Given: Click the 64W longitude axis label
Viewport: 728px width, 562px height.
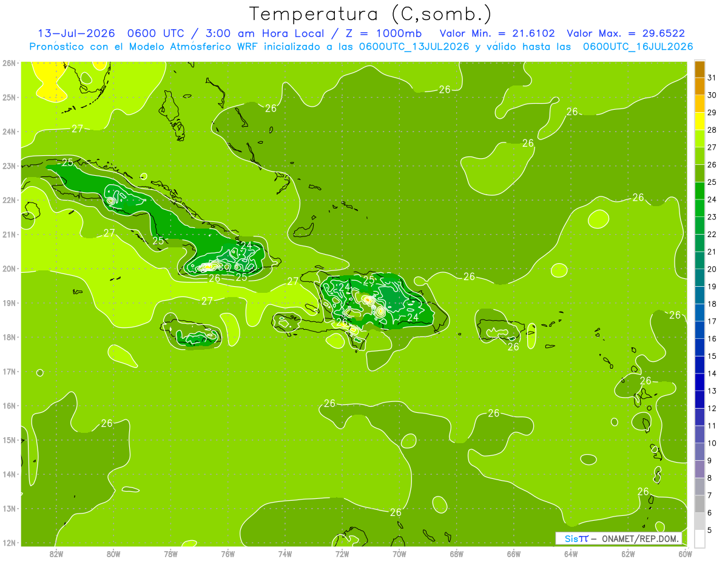Looking at the screenshot, I should pos(571,554).
